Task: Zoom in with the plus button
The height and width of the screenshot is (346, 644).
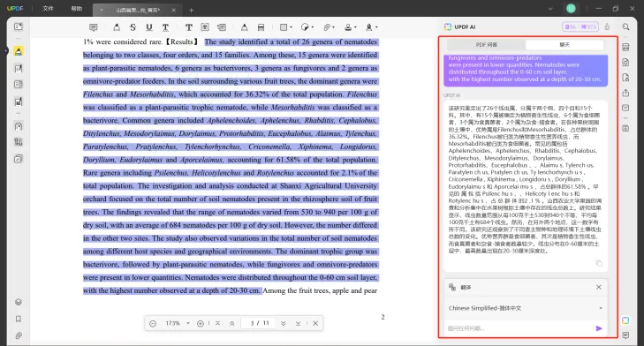Action: 200,323
